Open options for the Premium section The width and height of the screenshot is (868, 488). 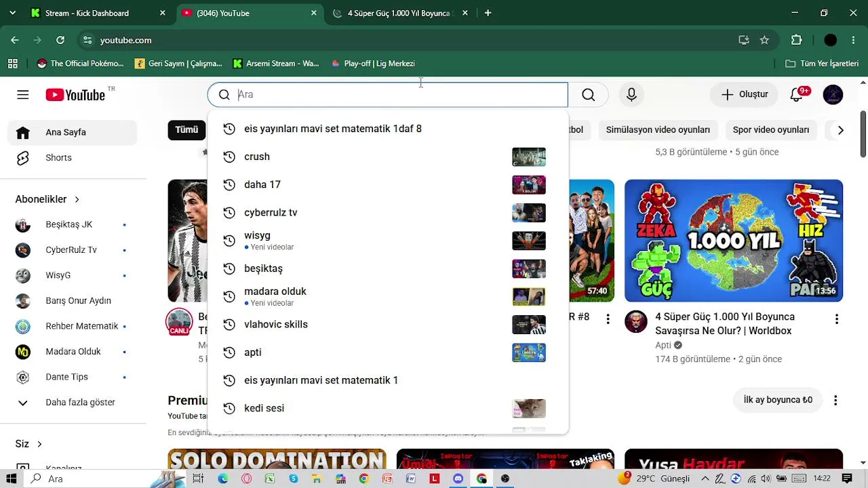[x=836, y=401]
